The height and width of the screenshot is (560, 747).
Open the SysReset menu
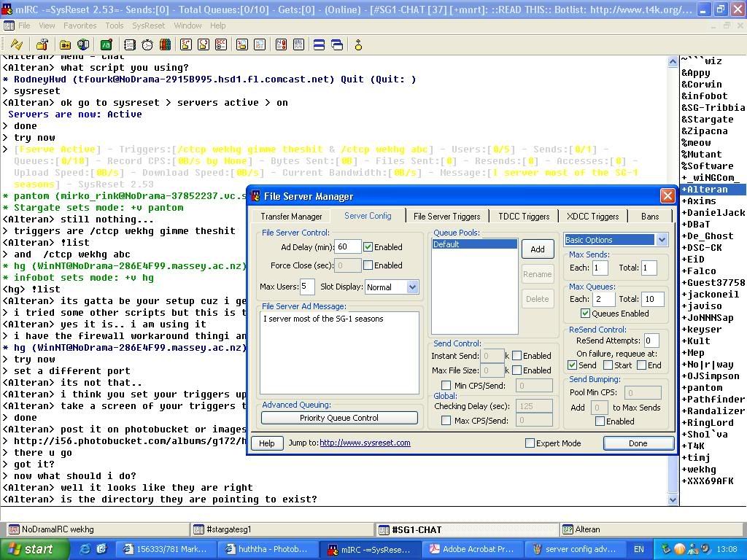coord(148,26)
